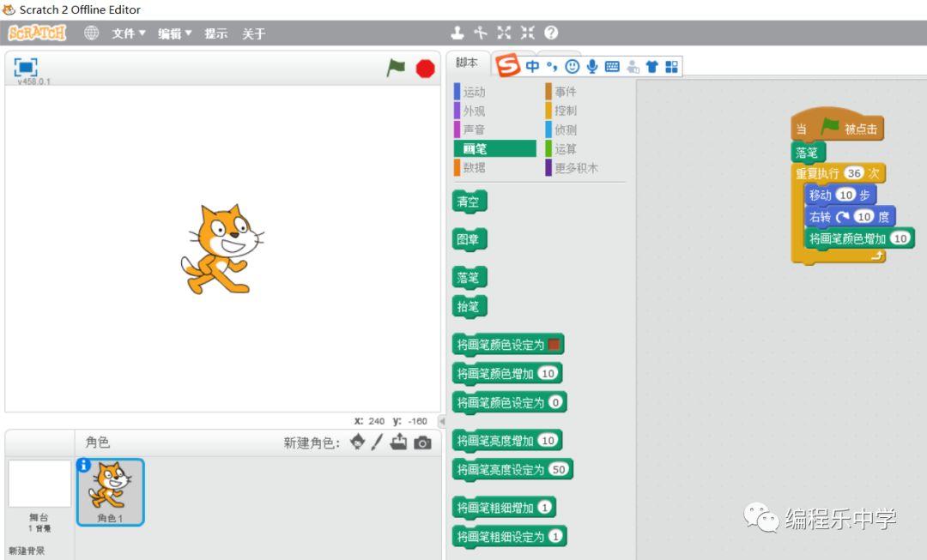
Task: Edit value 1 in 将画笔粗细设定为 block
Action: tap(555, 536)
